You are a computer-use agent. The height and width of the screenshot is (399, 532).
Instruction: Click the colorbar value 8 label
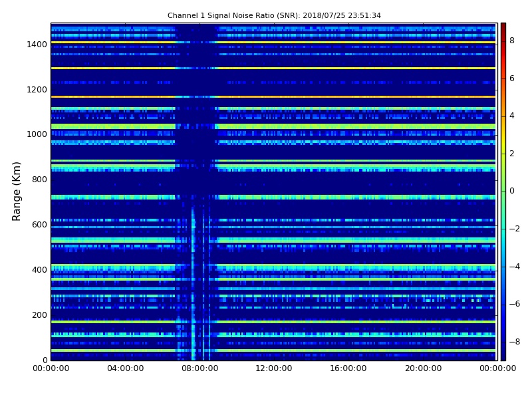(x=512, y=41)
